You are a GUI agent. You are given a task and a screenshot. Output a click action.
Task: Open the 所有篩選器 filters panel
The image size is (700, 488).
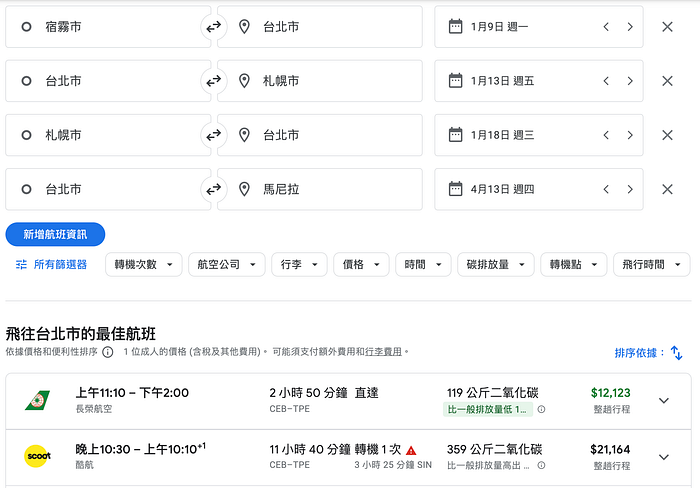(51, 264)
